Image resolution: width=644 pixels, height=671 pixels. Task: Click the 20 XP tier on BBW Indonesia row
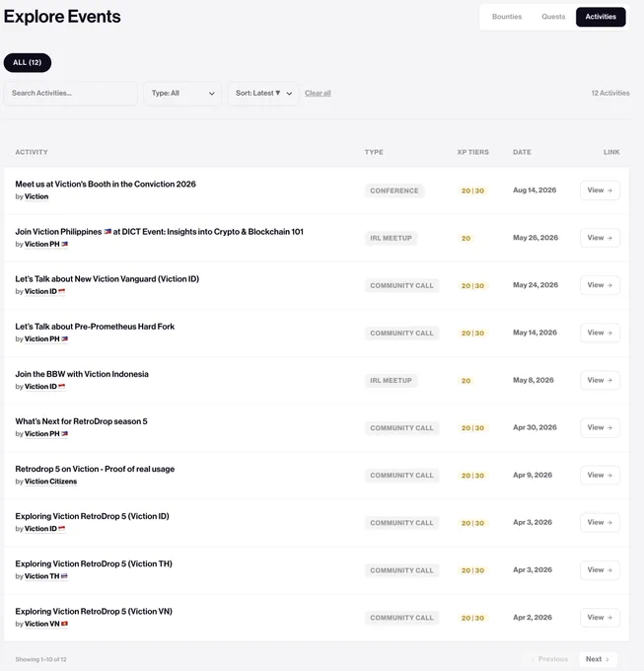(465, 381)
